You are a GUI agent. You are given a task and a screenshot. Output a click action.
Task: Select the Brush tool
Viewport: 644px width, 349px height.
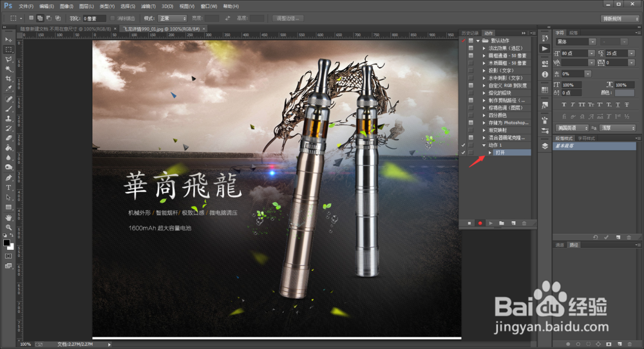coord(8,109)
